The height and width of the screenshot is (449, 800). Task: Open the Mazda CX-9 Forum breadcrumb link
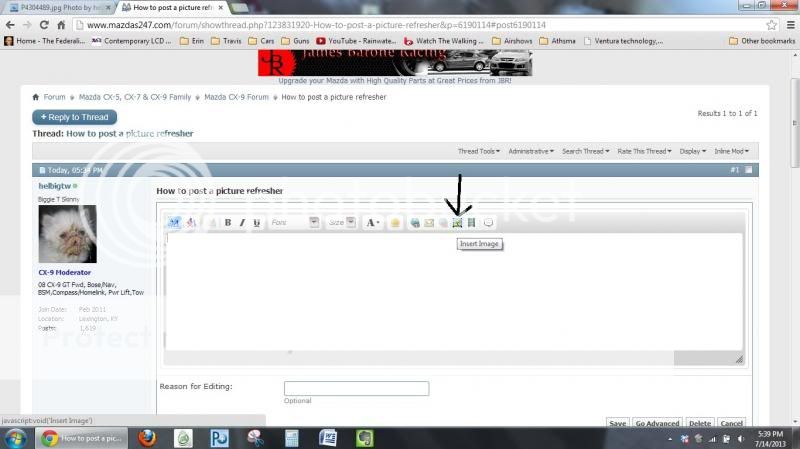click(236, 98)
